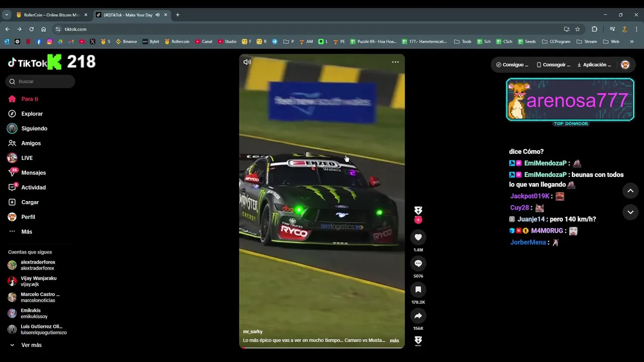
Task: Open the spinning sound disc icon
Action: [418, 341]
